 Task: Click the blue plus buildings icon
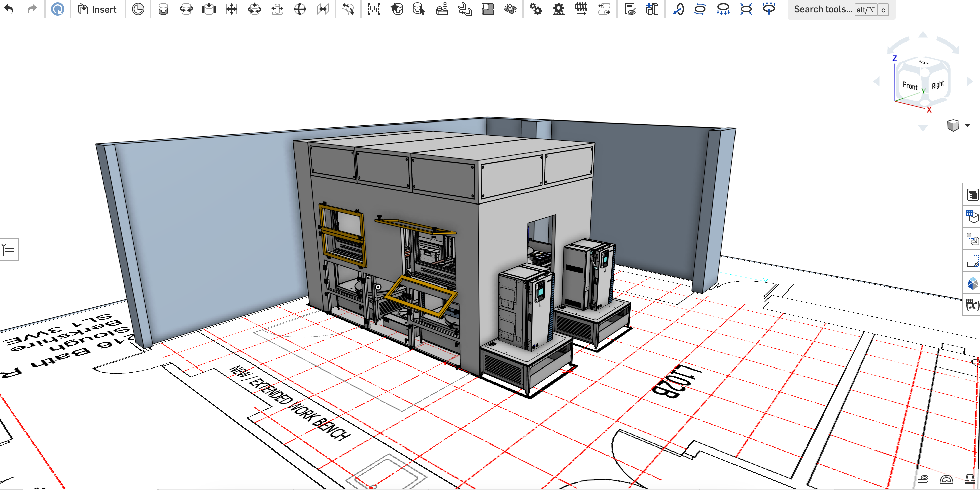click(x=652, y=9)
